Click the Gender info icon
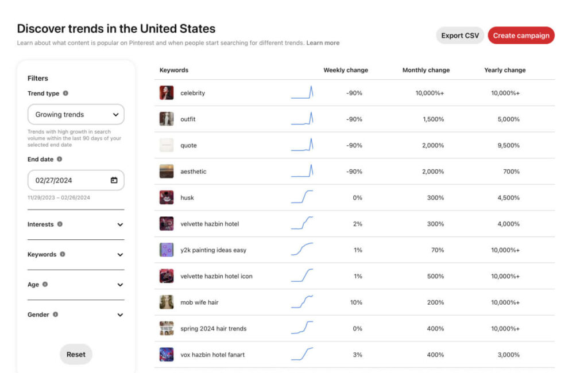Image resolution: width=588 pixels, height=373 pixels. (x=55, y=314)
